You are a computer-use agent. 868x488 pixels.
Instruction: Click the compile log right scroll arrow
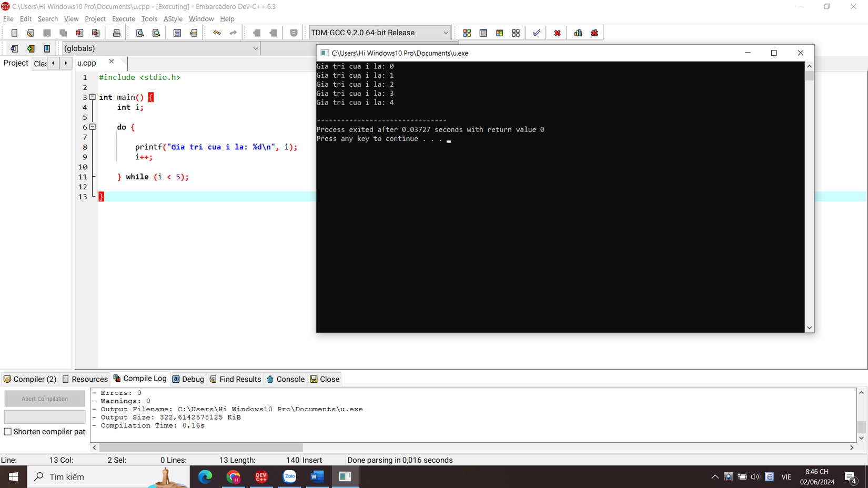[852, 448]
